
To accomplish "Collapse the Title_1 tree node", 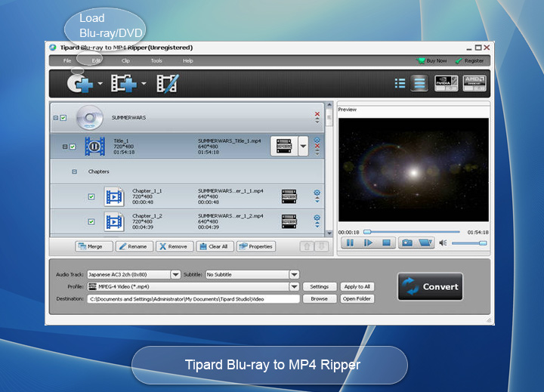I will coord(65,147).
